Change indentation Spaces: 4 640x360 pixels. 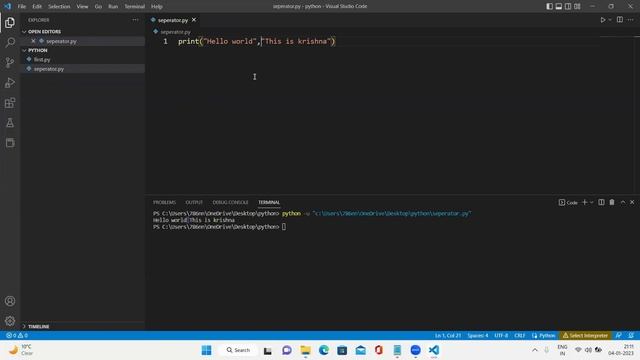[x=478, y=335]
